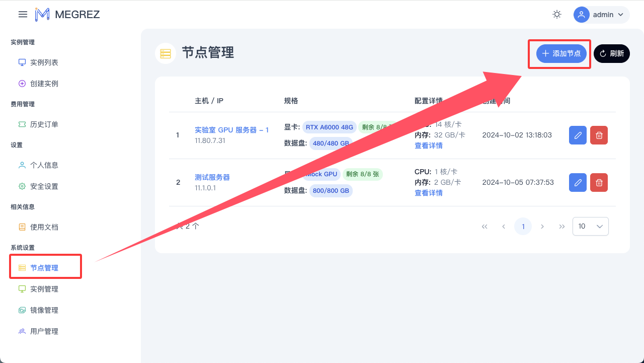Open 查看详情 for the first node

tap(428, 146)
